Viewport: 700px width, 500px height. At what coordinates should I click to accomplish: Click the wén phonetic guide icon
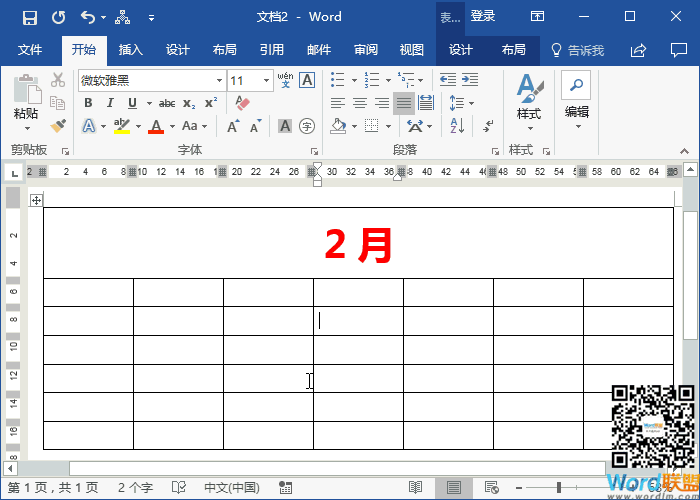click(x=285, y=80)
